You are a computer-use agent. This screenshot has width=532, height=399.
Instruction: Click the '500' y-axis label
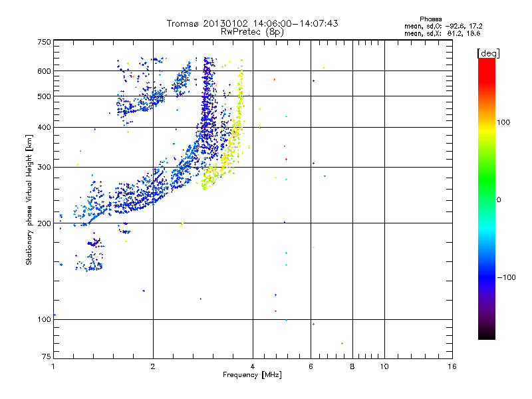(44, 96)
